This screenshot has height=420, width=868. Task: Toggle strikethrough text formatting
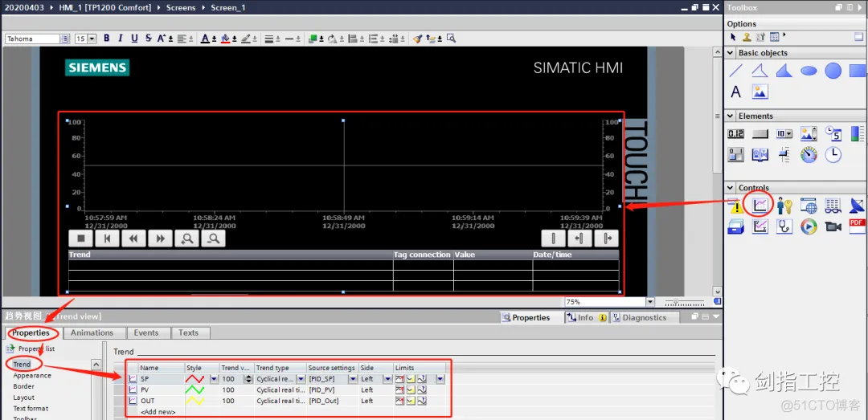(x=149, y=39)
